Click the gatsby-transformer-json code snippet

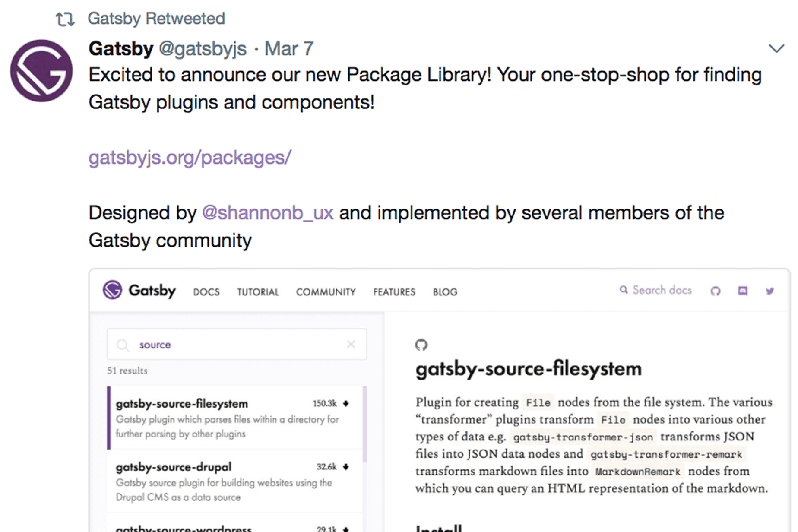[583, 437]
